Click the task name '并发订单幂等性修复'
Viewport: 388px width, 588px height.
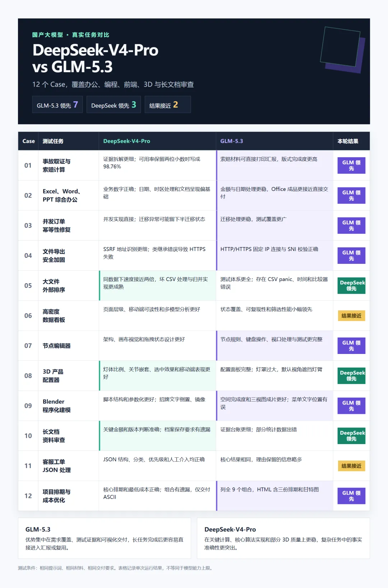[56, 225]
